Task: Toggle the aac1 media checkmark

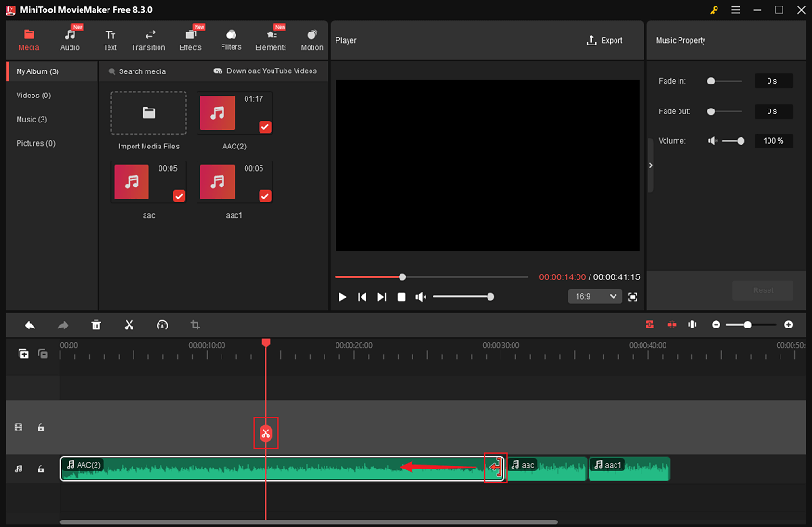Action: point(264,196)
